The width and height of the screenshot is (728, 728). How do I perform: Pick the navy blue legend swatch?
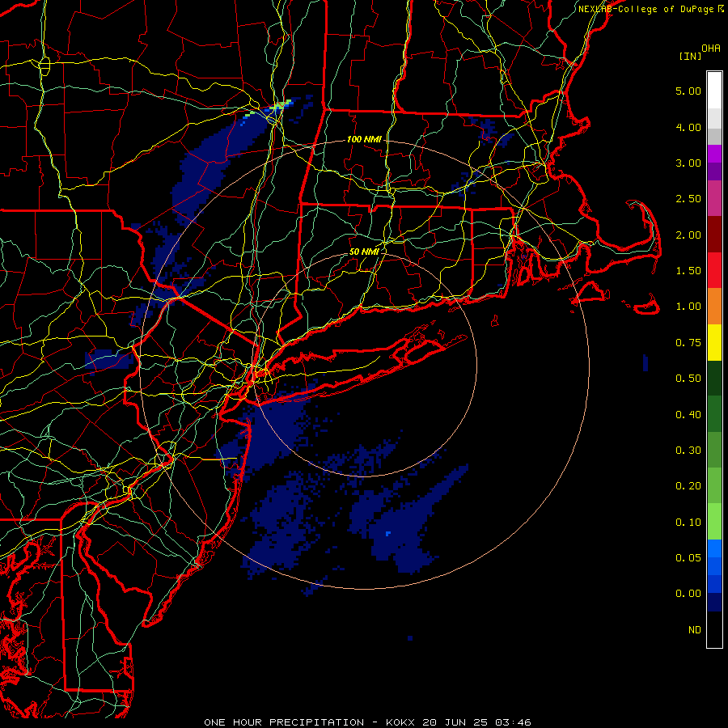714,602
